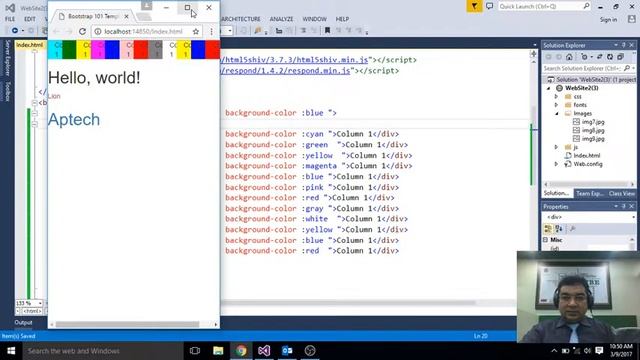Toggle auto-hide pin on Solution Explorer
640x360 pixels.
(624, 45)
